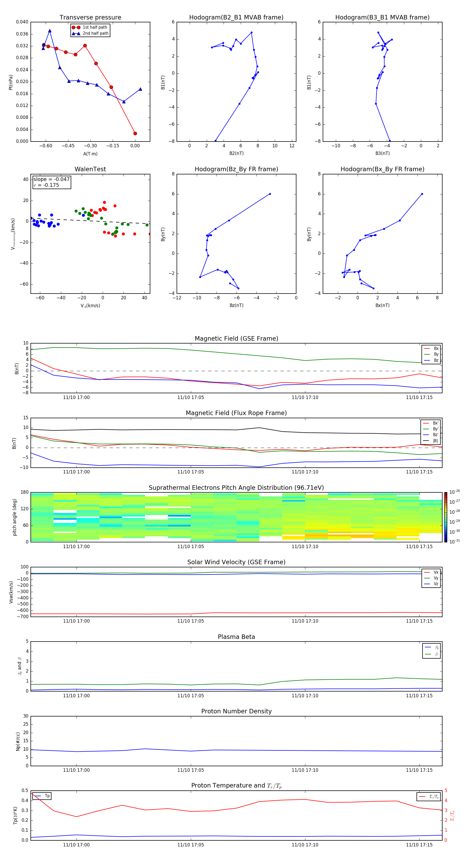Click 'Proton Temperature and Te/Tp' title

tap(236, 786)
